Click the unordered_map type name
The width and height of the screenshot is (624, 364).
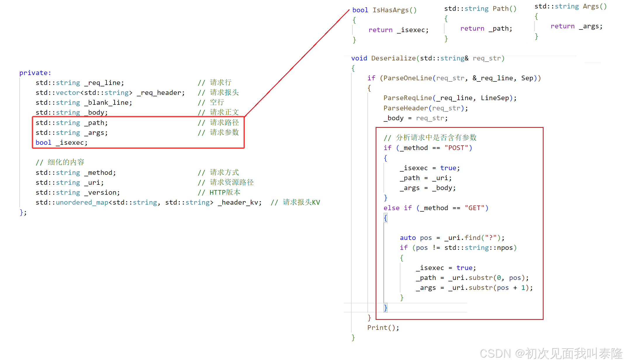[82, 203]
